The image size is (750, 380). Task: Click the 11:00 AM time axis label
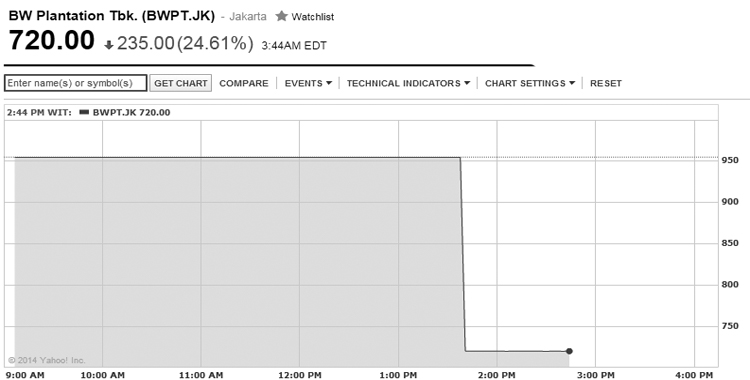[201, 375]
